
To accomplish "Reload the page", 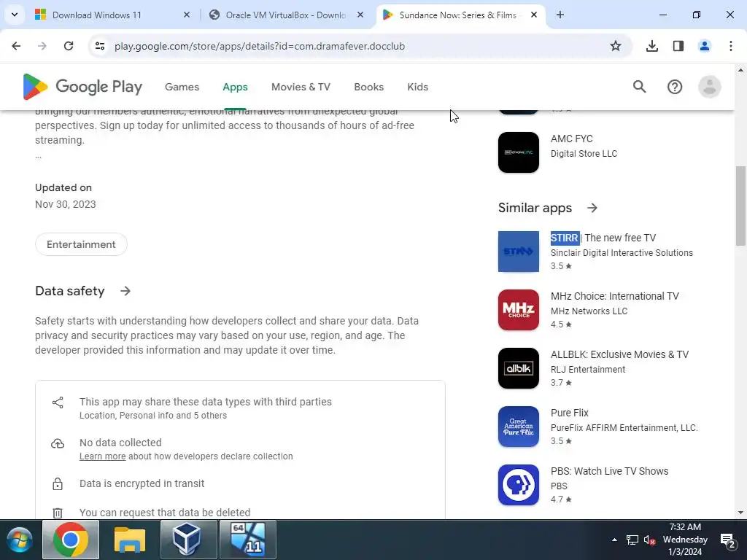I will 69,46.
